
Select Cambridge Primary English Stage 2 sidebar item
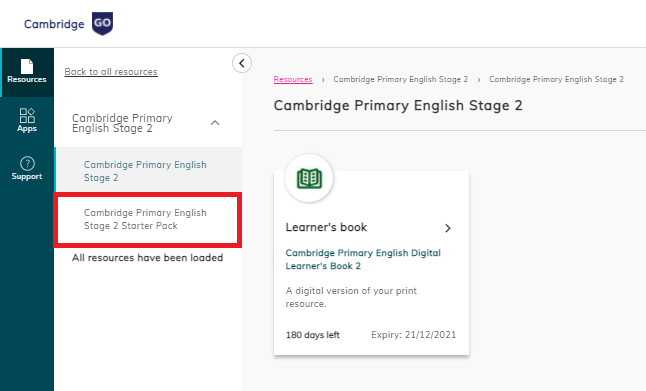[148, 171]
